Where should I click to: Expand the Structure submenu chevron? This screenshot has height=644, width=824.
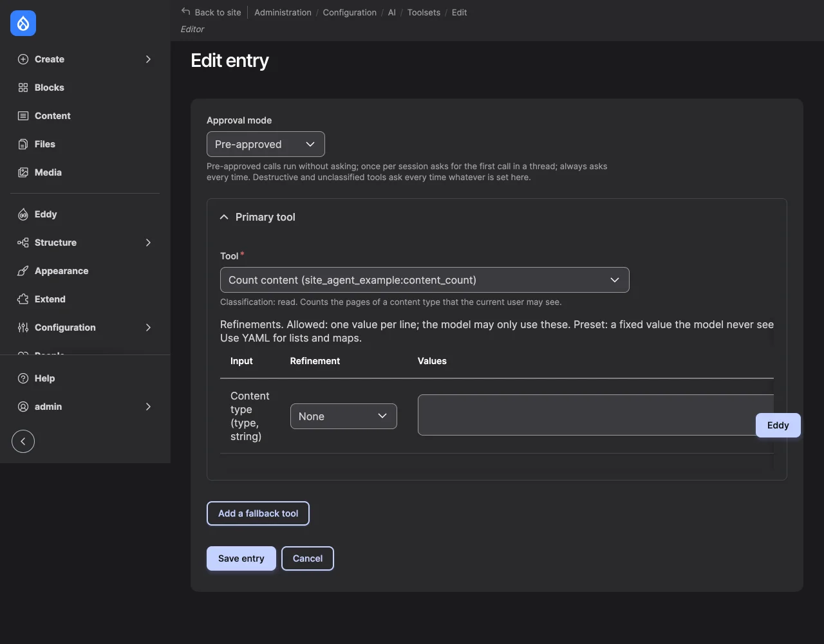point(148,243)
